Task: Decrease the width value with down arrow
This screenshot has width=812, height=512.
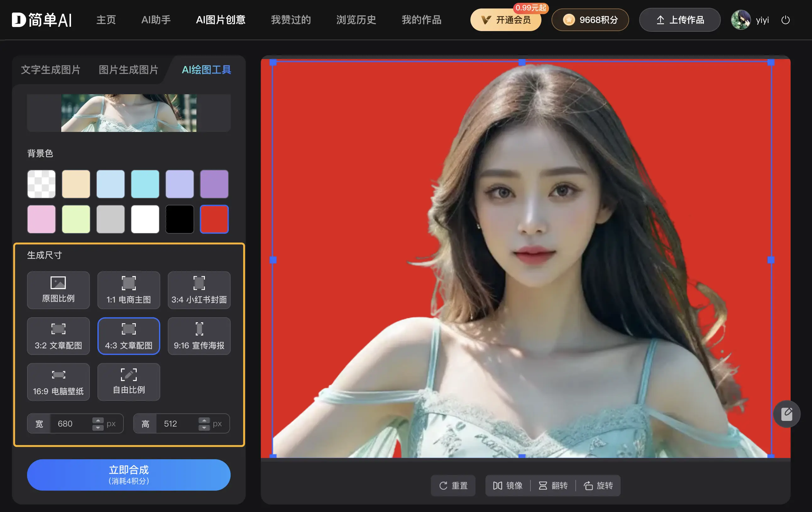Action: pyautogui.click(x=98, y=428)
